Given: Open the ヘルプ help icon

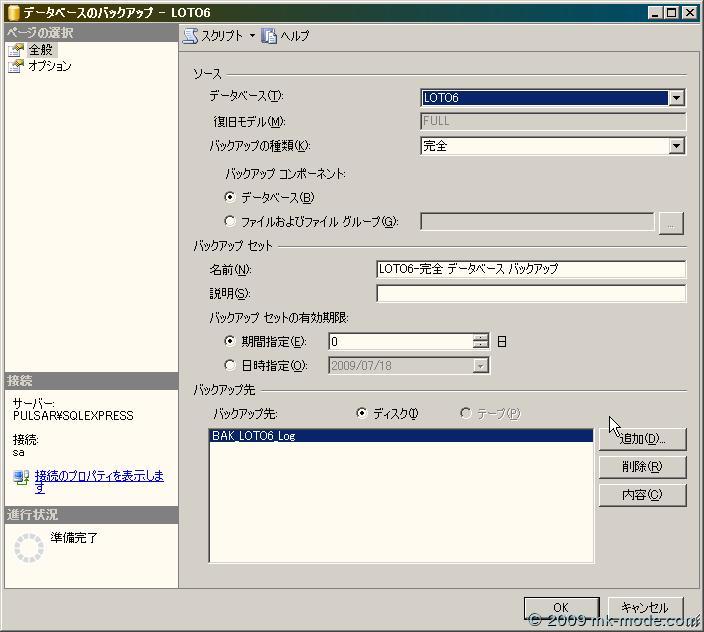Looking at the screenshot, I should [x=269, y=36].
